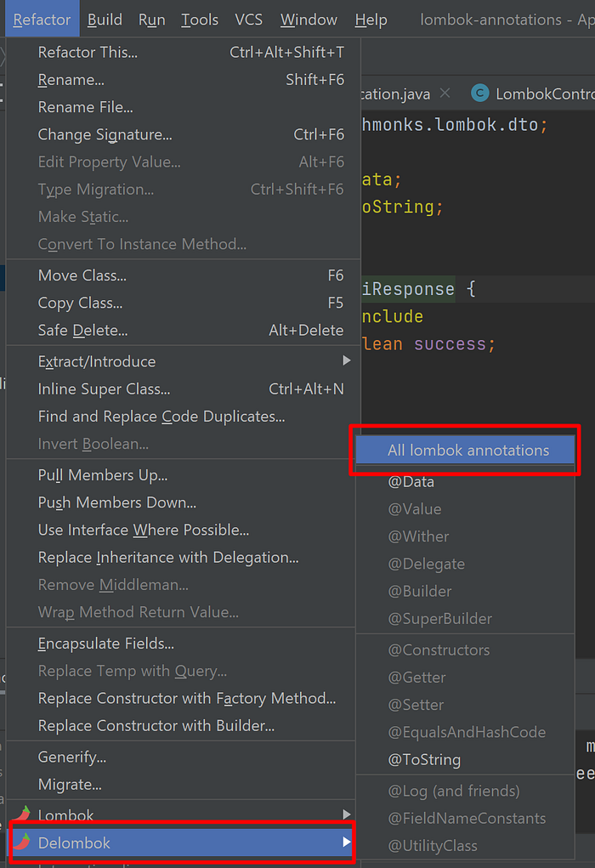Select Pull Members Up... entry

tap(180, 475)
